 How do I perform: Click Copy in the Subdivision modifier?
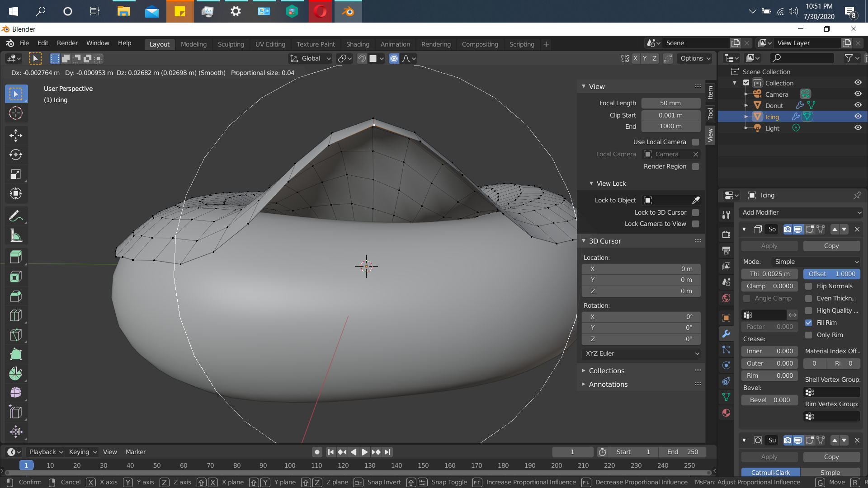pyautogui.click(x=831, y=457)
